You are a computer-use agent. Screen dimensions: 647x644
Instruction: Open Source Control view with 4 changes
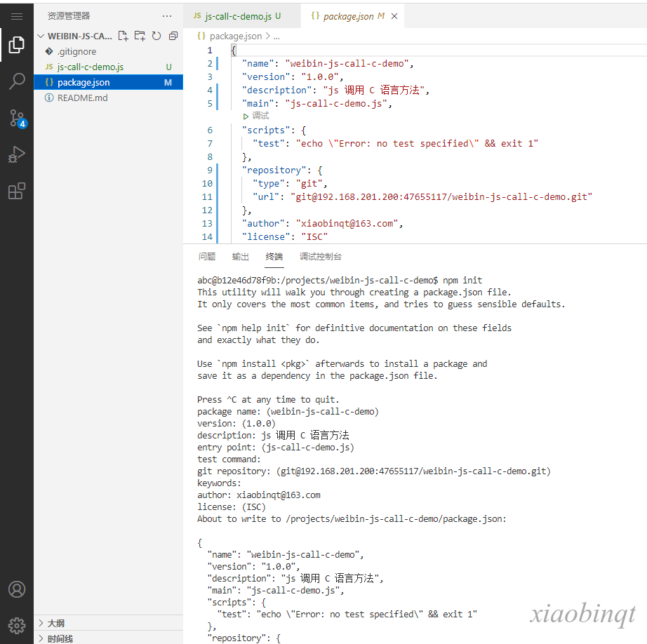[18, 119]
